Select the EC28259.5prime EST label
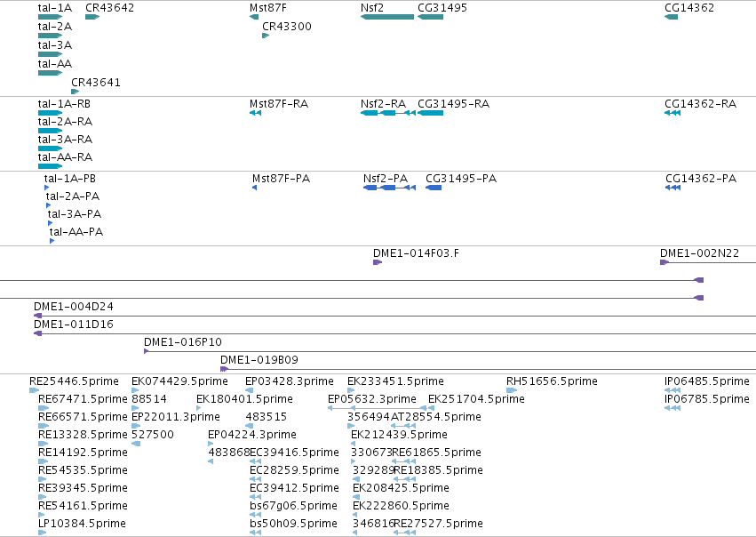The width and height of the screenshot is (756, 537). pyautogui.click(x=294, y=470)
